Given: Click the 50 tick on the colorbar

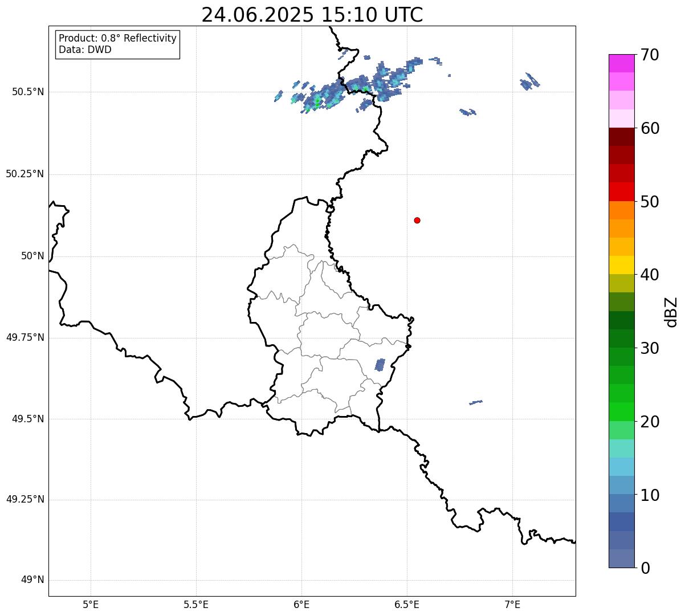Looking at the screenshot, I should point(650,202).
